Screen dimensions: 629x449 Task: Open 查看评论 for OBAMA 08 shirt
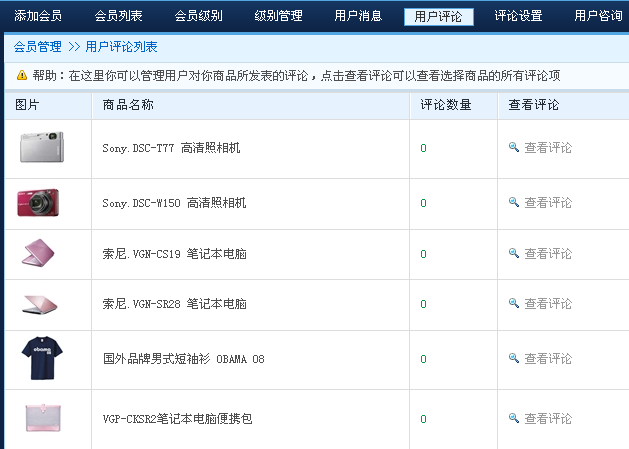pos(548,359)
